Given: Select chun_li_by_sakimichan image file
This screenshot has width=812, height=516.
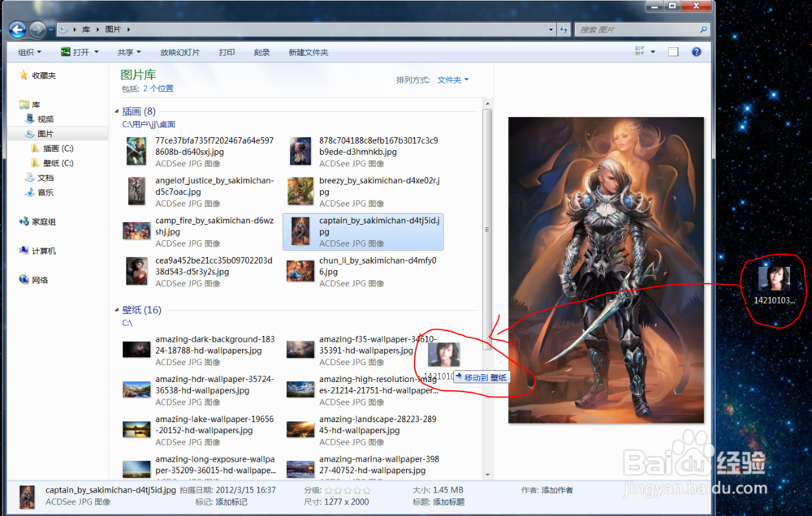Looking at the screenshot, I should pos(364,271).
